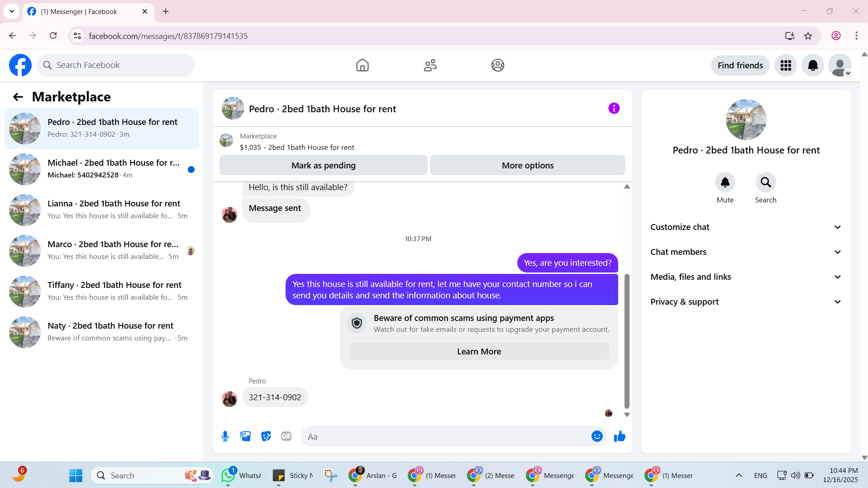
Task: Click the browser address bar URL
Action: (168, 36)
